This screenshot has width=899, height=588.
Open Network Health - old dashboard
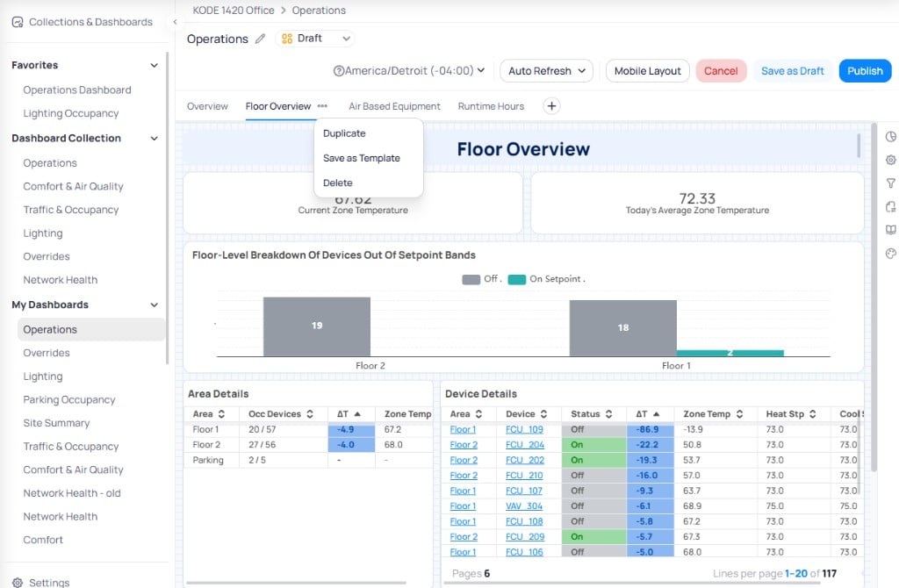(x=72, y=493)
